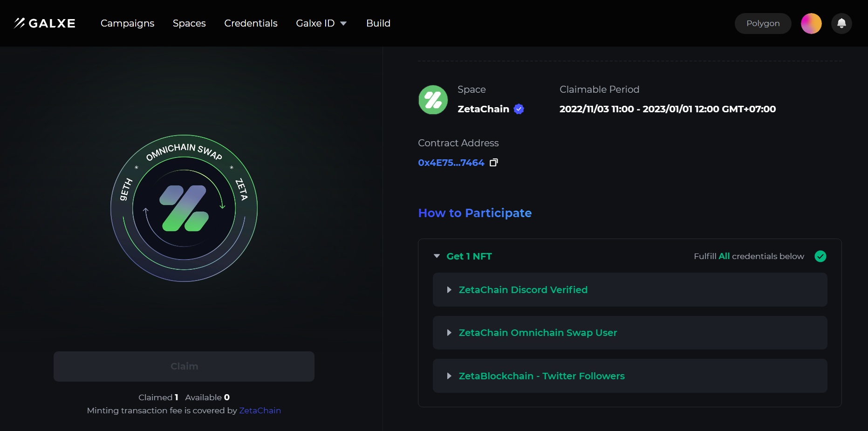
Task: Switch network via the Polygon button
Action: [x=763, y=23]
